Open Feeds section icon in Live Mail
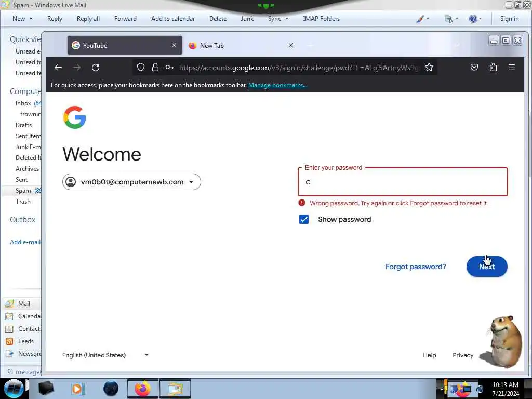This screenshot has width=532, height=399. [9, 341]
